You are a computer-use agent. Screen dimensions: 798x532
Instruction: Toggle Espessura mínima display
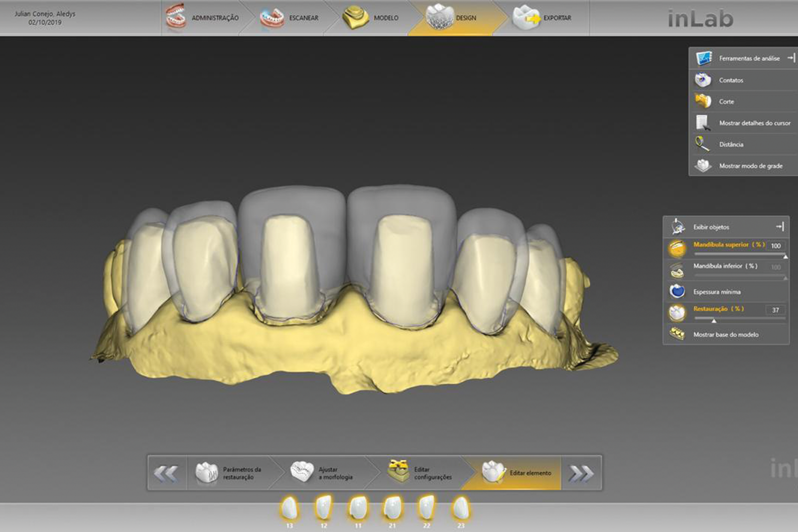[716, 292]
